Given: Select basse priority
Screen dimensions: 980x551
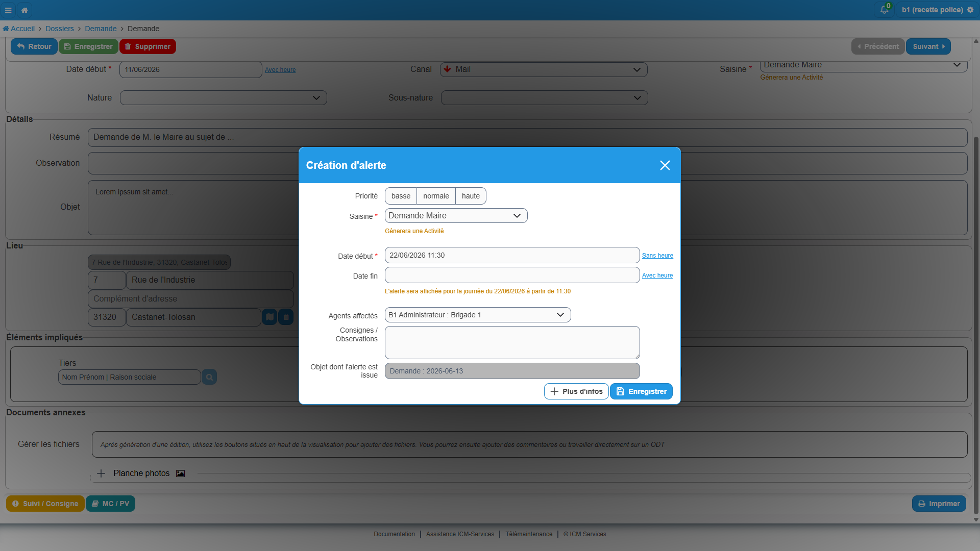Looking at the screenshot, I should coord(401,196).
